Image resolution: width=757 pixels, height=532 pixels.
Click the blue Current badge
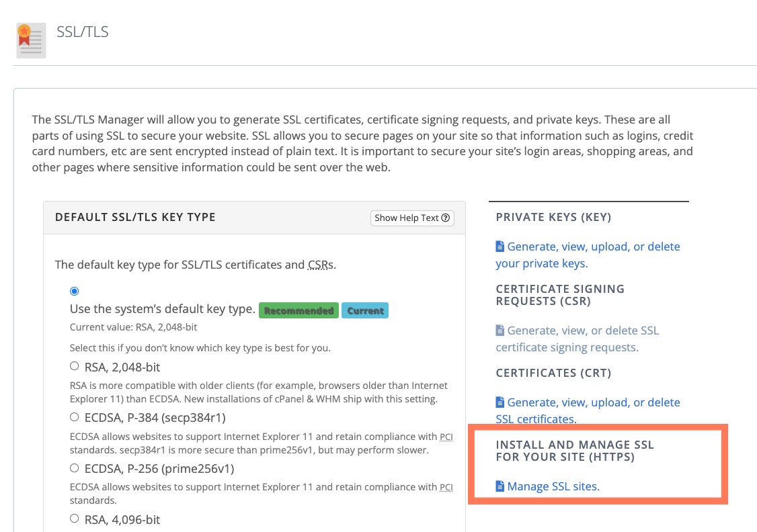pyautogui.click(x=364, y=310)
